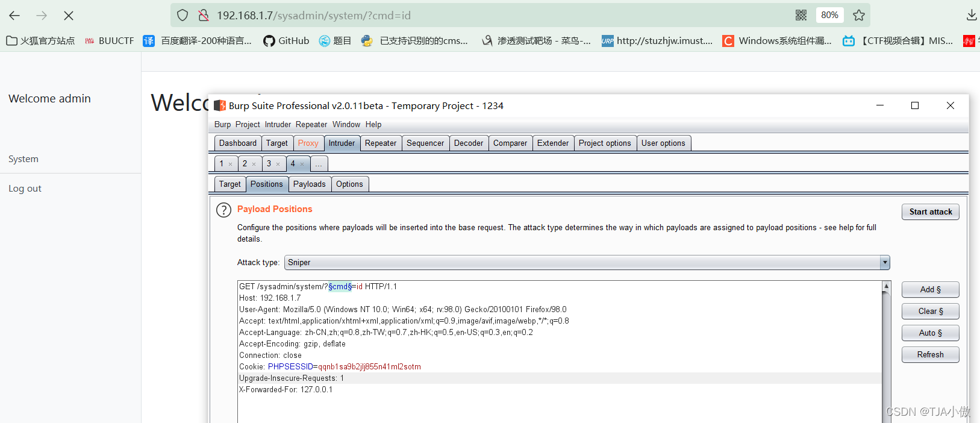980x423 pixels.
Task: Switch to the User options tab
Action: (663, 143)
